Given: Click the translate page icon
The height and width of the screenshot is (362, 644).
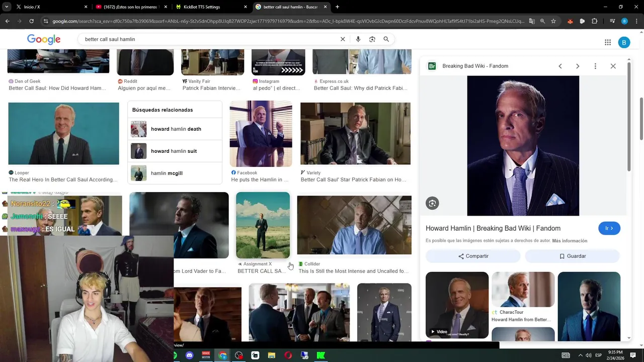Looking at the screenshot, I should [x=532, y=21].
